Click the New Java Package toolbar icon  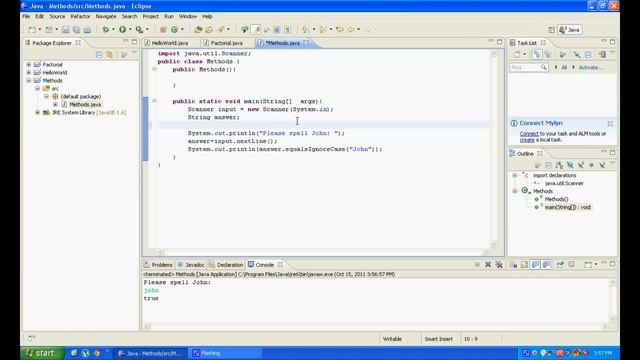162,29
